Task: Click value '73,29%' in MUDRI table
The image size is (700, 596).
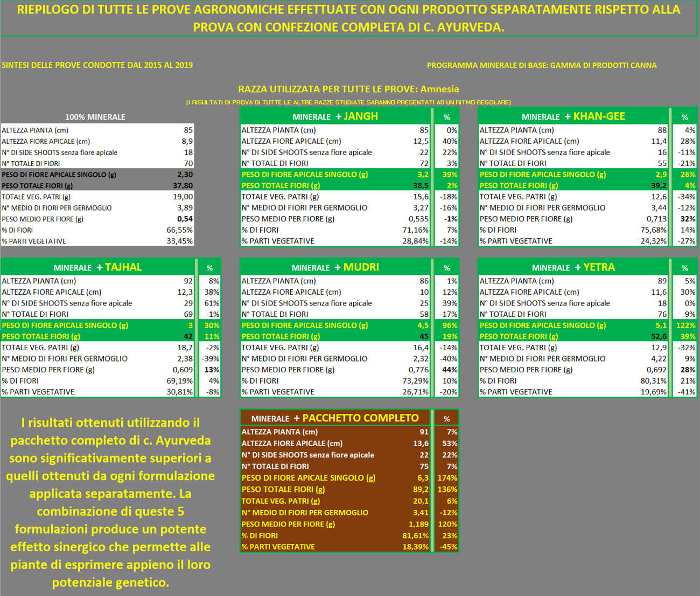Action: click(416, 381)
